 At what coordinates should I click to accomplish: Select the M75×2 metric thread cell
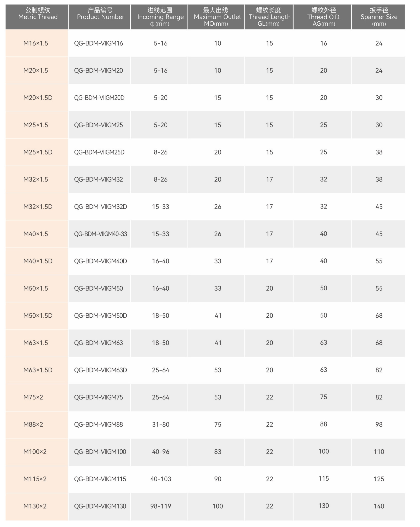click(x=33, y=397)
